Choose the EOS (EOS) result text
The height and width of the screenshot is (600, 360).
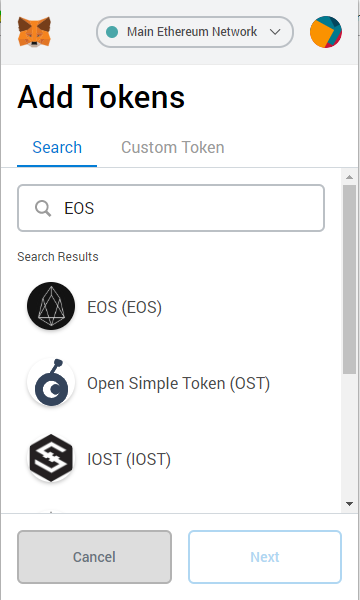[124, 307]
